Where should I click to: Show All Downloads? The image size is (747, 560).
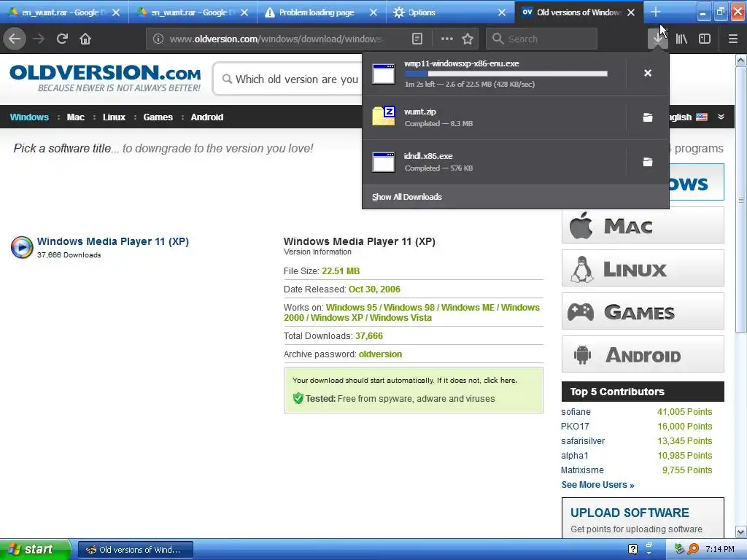point(407,197)
